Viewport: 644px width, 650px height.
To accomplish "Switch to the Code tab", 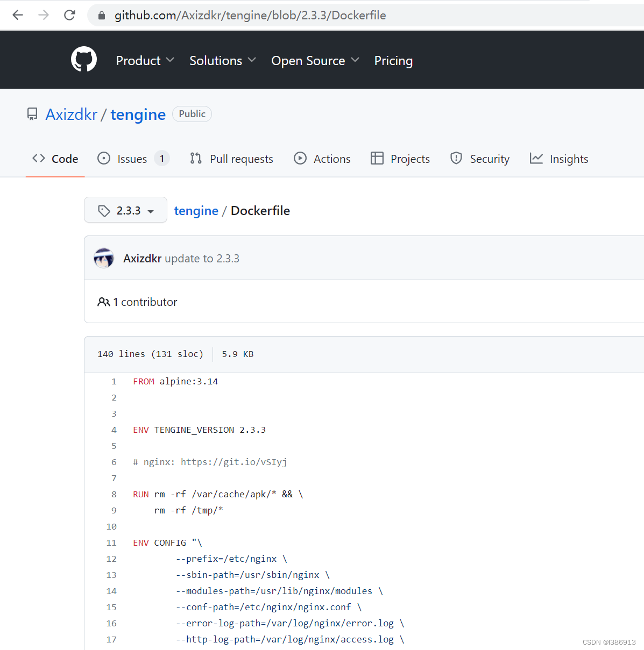I will pos(55,159).
